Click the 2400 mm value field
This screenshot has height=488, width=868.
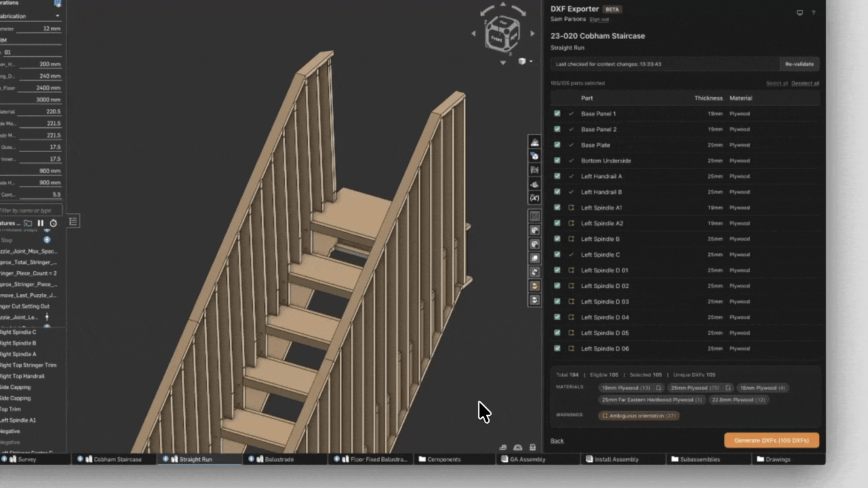pyautogui.click(x=39, y=88)
